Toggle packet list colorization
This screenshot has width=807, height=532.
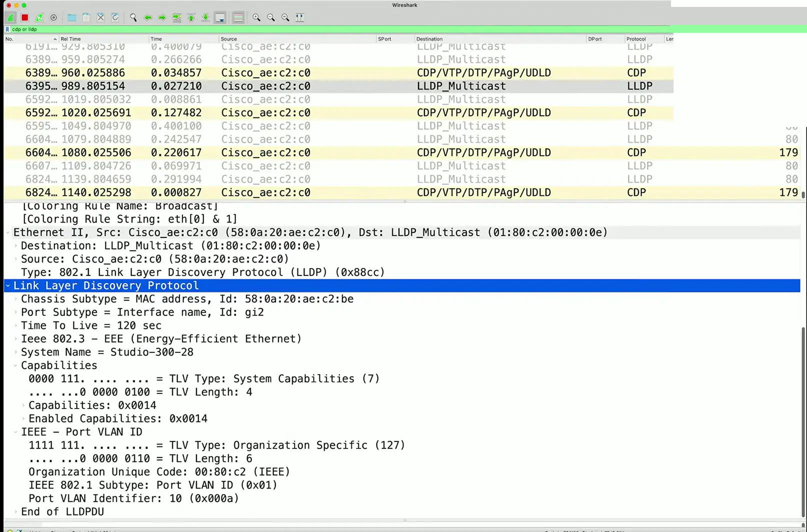pyautogui.click(x=238, y=17)
